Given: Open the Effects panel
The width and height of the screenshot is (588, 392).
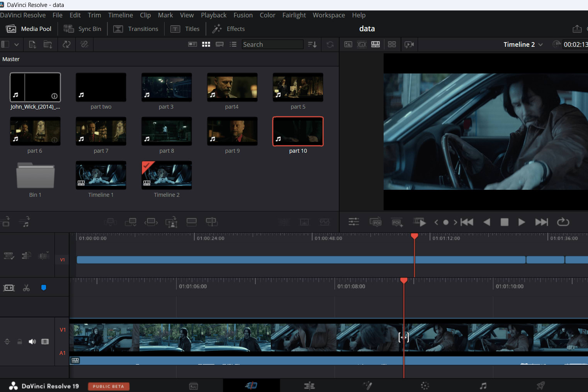Looking at the screenshot, I should [228, 29].
